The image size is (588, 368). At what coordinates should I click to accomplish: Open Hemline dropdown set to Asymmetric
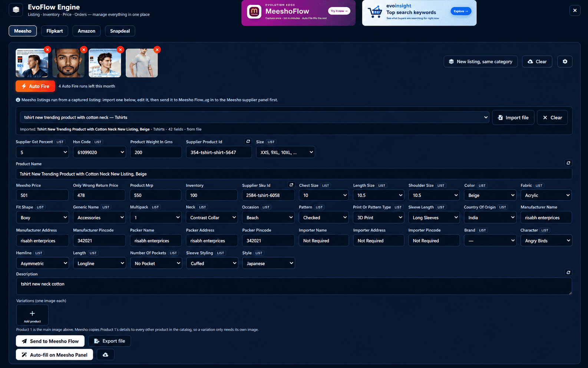42,263
